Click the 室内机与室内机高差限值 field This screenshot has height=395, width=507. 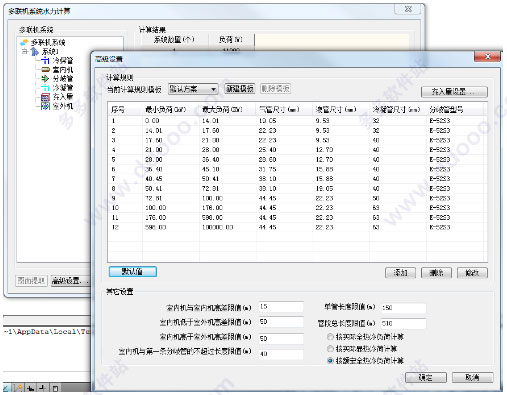click(x=281, y=307)
